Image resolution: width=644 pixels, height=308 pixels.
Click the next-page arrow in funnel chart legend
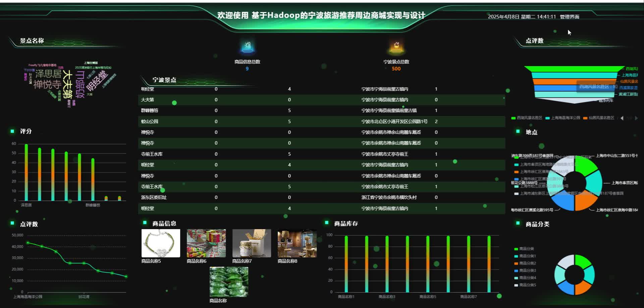point(636,118)
